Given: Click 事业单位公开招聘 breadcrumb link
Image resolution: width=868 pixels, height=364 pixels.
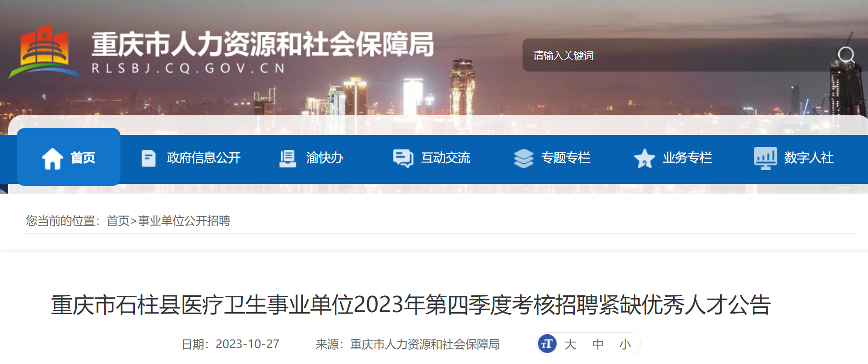Looking at the screenshot, I should tap(184, 221).
